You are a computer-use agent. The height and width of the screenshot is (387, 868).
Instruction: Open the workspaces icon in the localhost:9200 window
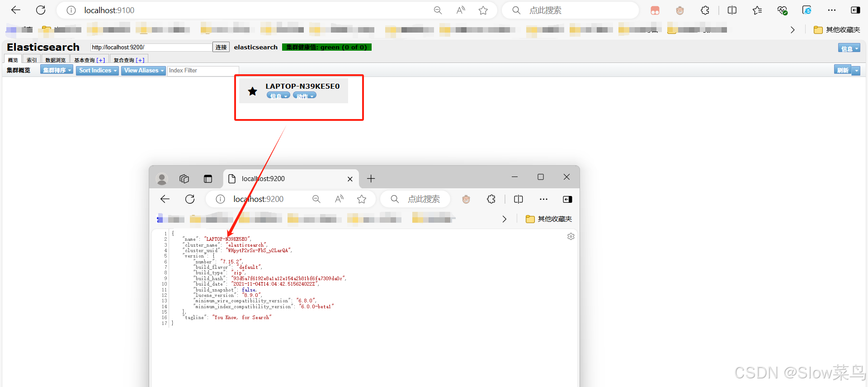click(x=184, y=179)
